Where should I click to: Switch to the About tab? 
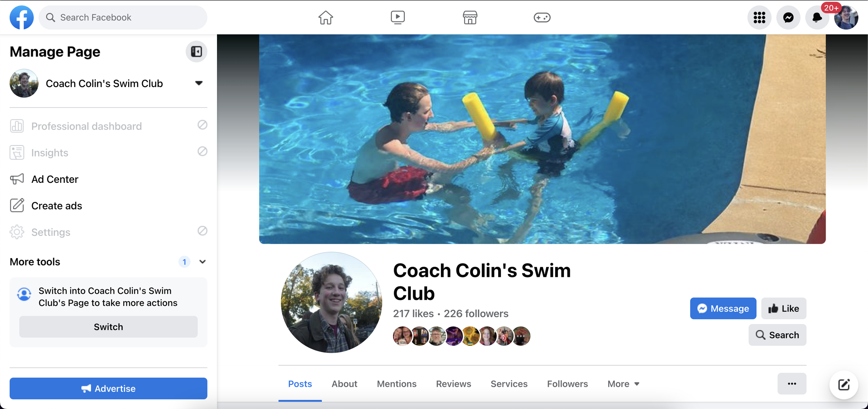pos(344,384)
